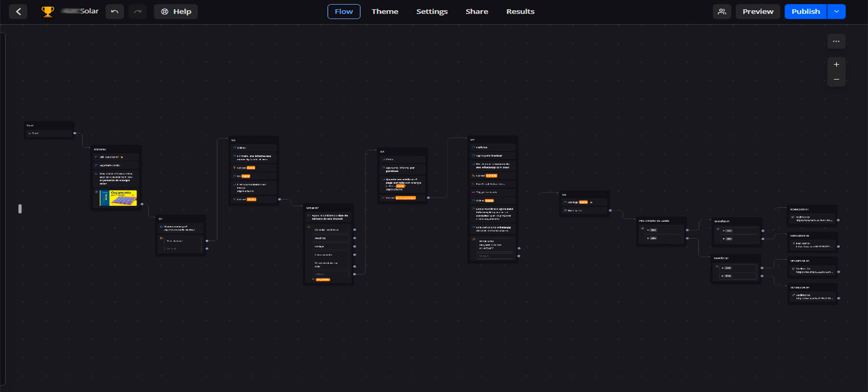Click the trophy bot icon

coord(48,12)
